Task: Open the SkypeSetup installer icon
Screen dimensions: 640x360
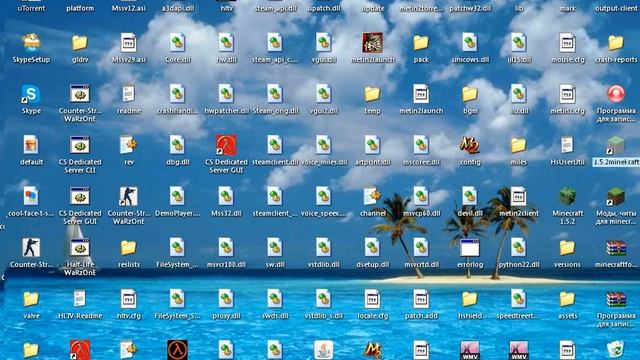Action: click(x=31, y=43)
